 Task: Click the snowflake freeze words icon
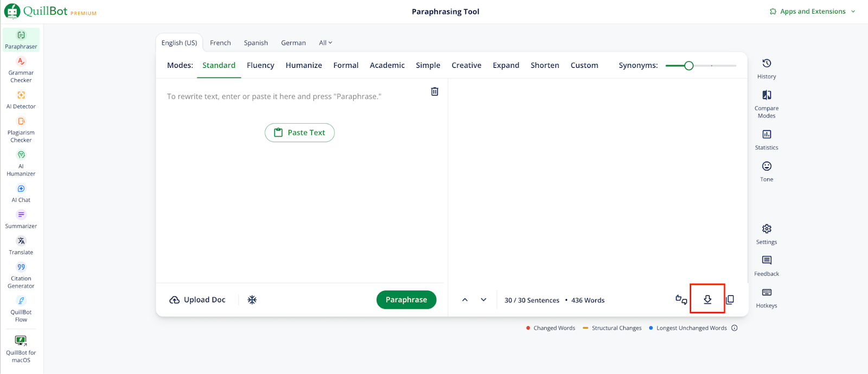pos(252,300)
